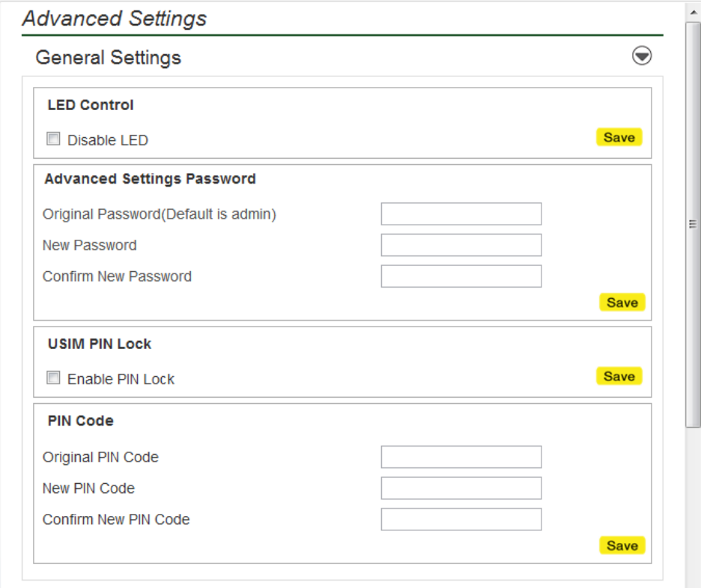
Task: Select the Confirm New Password field
Action: point(461,276)
